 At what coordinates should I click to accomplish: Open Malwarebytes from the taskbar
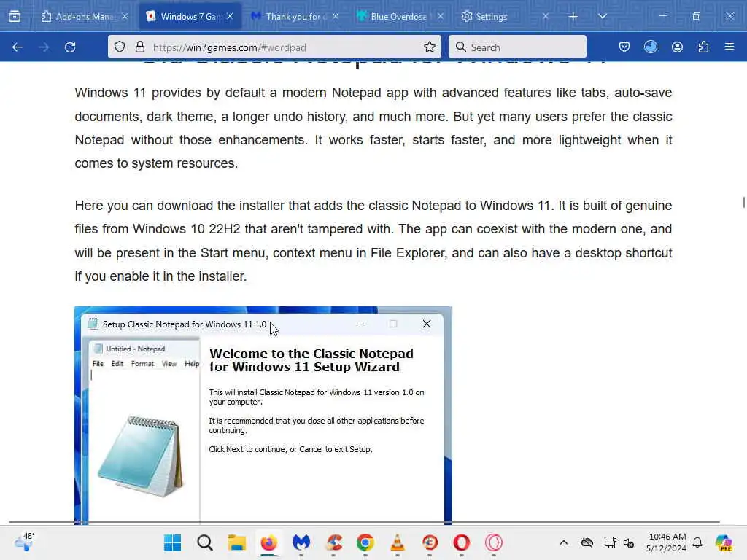(x=301, y=542)
